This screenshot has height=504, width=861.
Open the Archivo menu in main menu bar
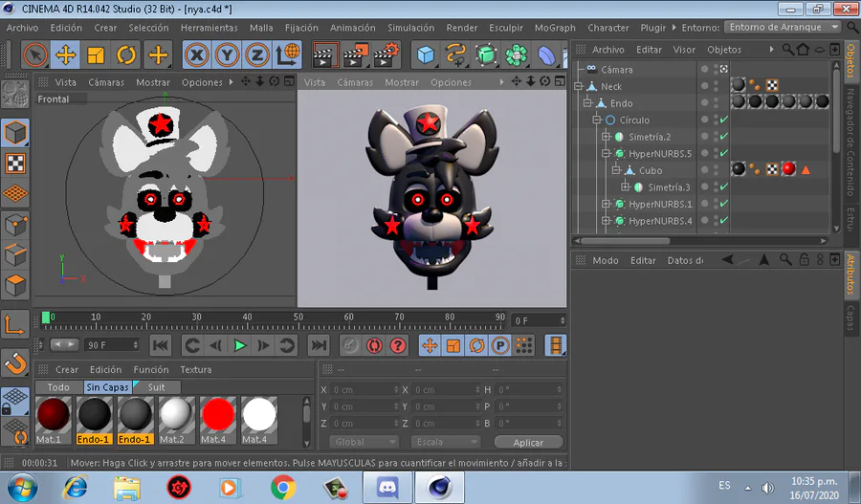pos(23,28)
